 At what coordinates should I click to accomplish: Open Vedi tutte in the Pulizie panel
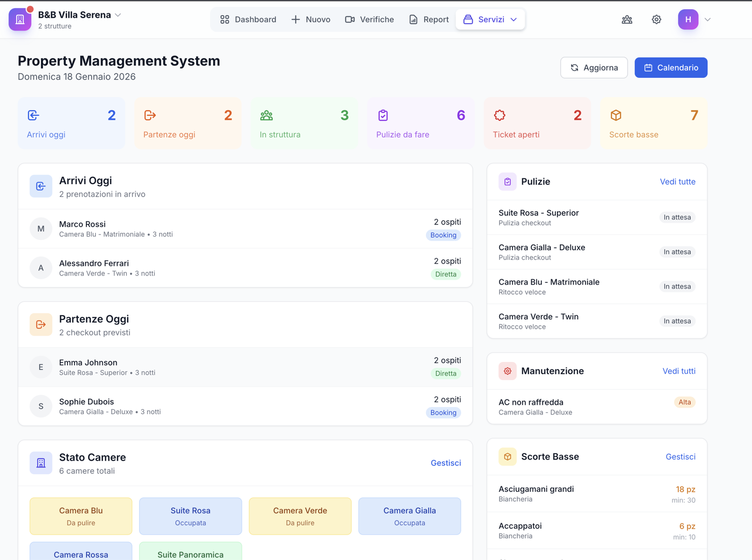(677, 182)
